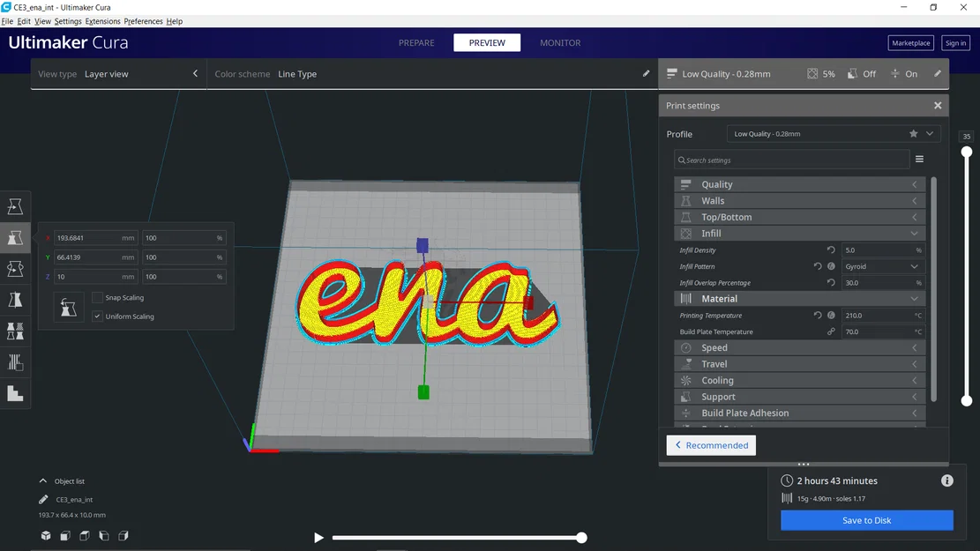This screenshot has height=551, width=980.
Task: Switch to Recommended settings mode
Action: (x=711, y=445)
